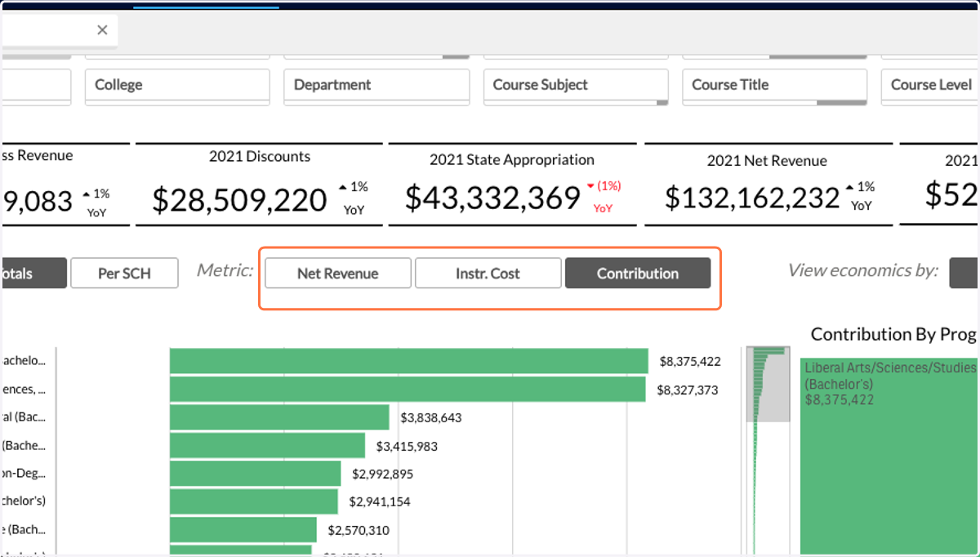
Task: Select the Instr. Cost metric
Action: click(x=488, y=274)
